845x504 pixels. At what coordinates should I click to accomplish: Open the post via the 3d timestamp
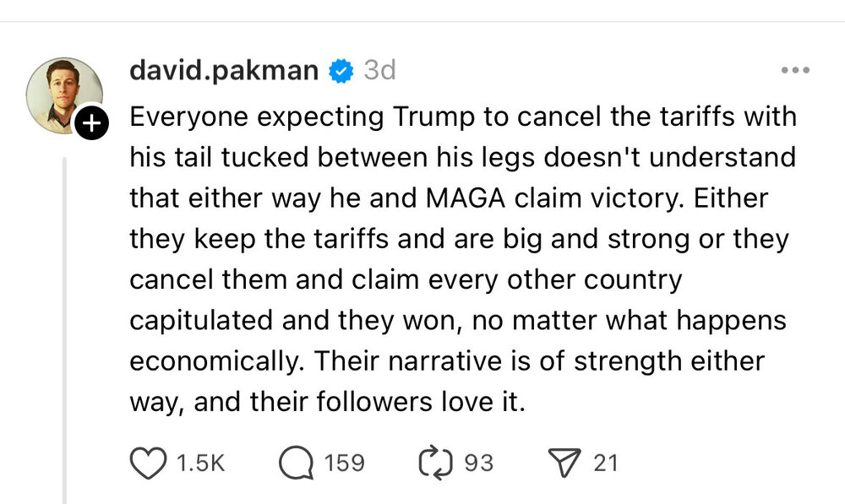click(379, 71)
